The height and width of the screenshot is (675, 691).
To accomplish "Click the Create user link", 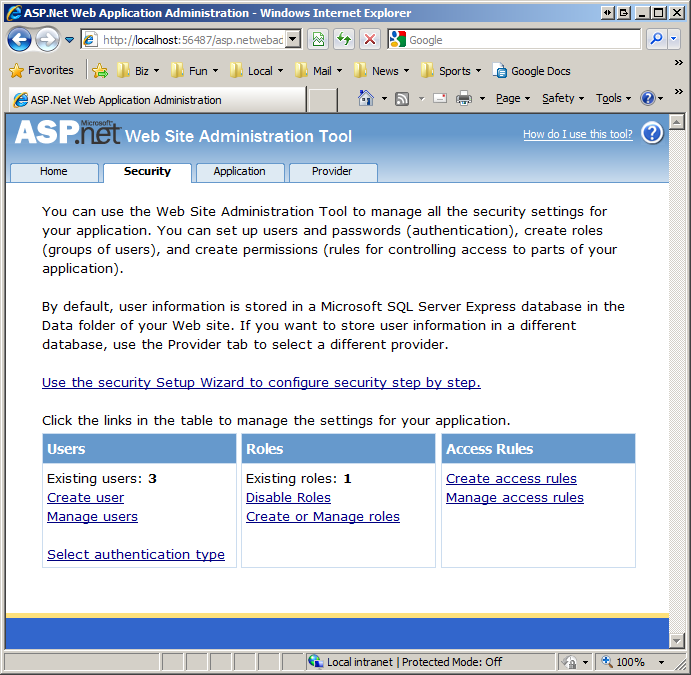I will pyautogui.click(x=86, y=498).
